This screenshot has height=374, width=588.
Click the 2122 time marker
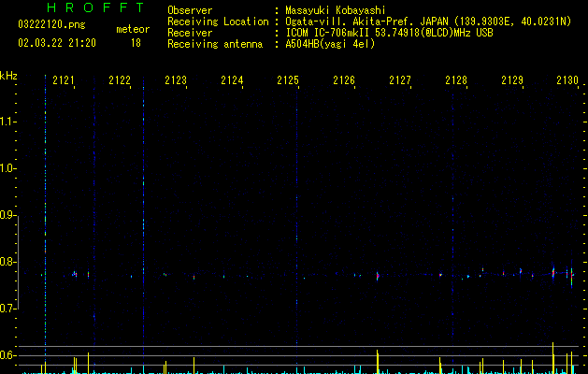(x=120, y=80)
